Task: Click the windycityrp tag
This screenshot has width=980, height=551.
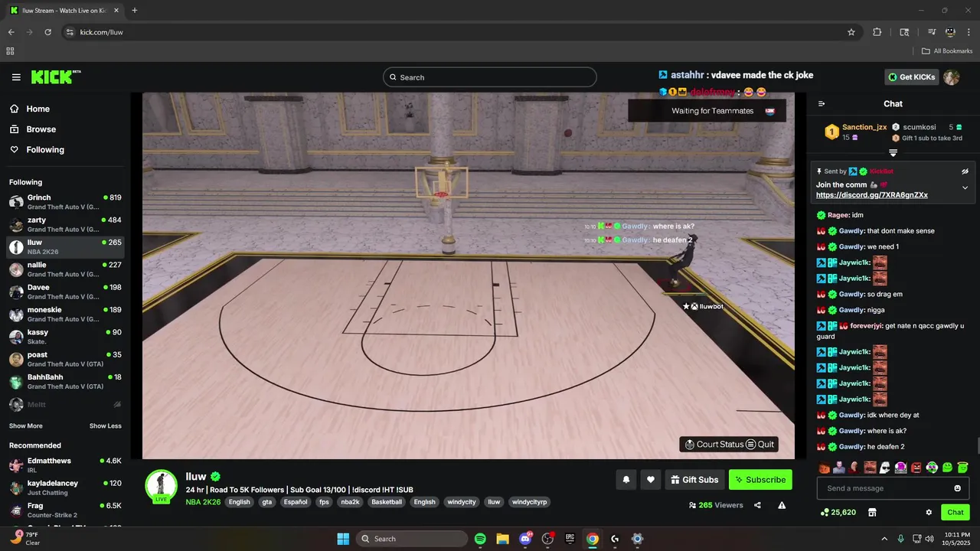Action: 529,502
